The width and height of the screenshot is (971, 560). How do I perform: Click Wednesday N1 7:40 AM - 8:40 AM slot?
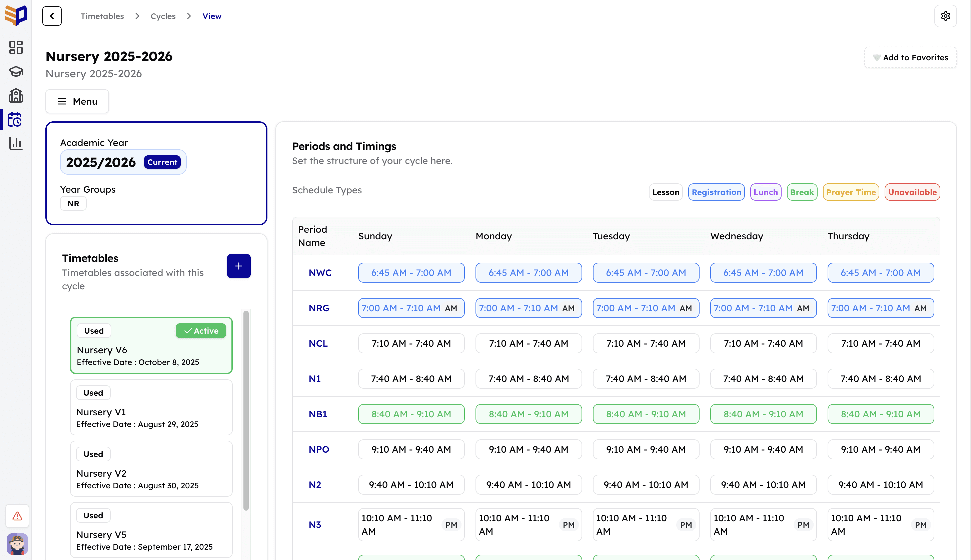(763, 379)
